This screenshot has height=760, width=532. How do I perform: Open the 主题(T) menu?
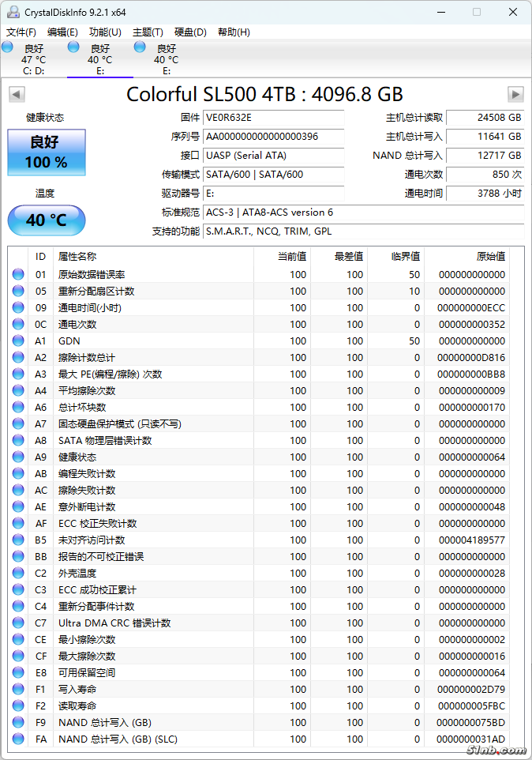[x=148, y=32]
